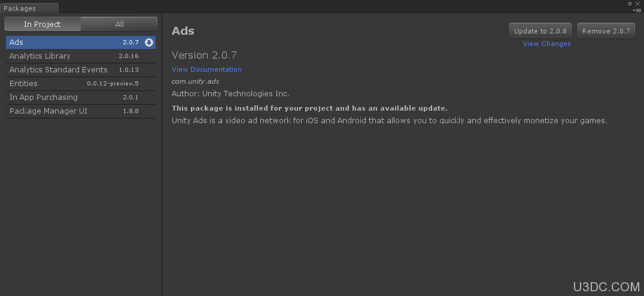Click the Remove 2.0.7 button
Viewport: 644px width, 296px height.
click(x=606, y=31)
